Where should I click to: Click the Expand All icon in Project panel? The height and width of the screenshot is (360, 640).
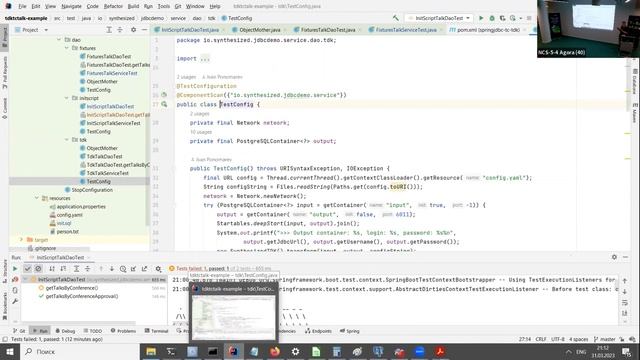coord(109,30)
